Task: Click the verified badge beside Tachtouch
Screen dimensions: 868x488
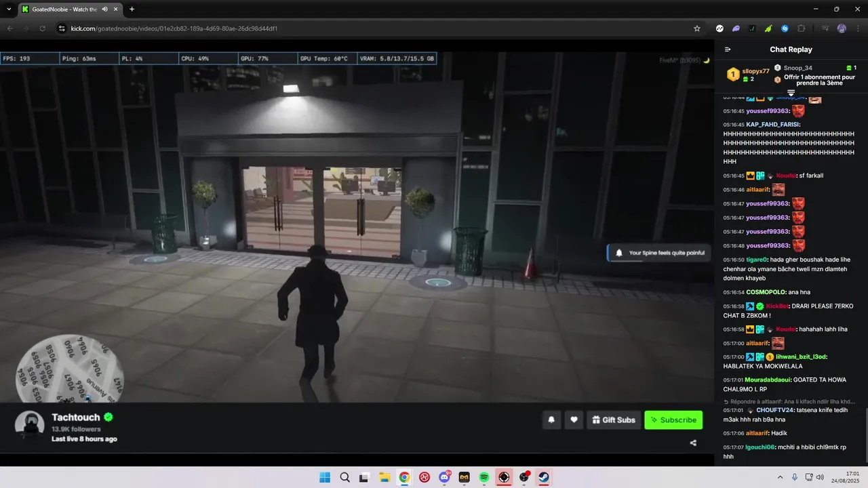Action: (x=108, y=418)
